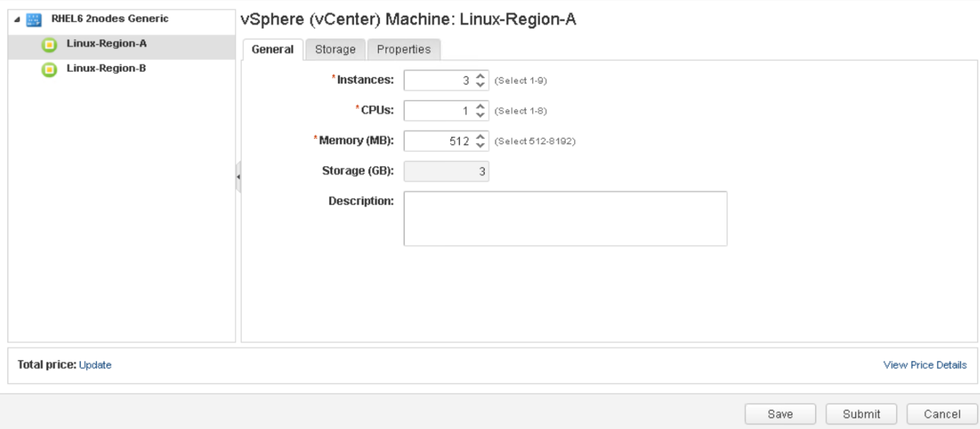Screen dimensions: 980x429
Task: Increase CPUs with the up arrow
Action: coord(481,106)
